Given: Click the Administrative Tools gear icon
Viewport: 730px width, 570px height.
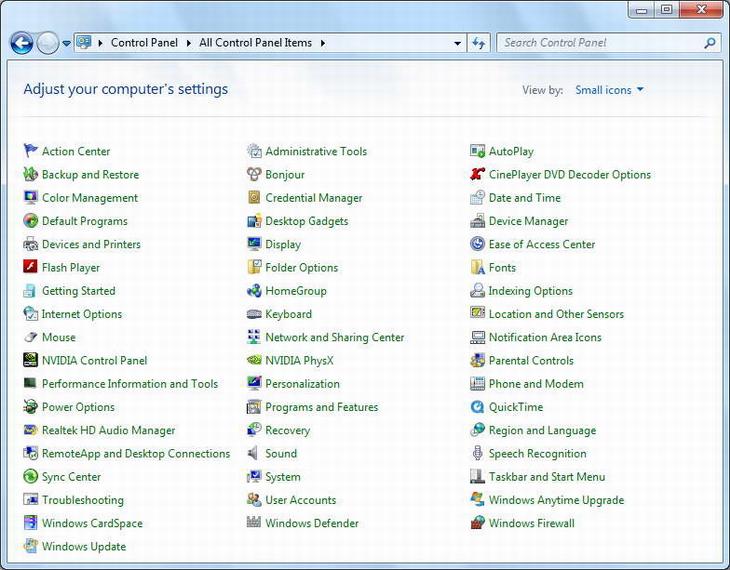Looking at the screenshot, I should [254, 150].
